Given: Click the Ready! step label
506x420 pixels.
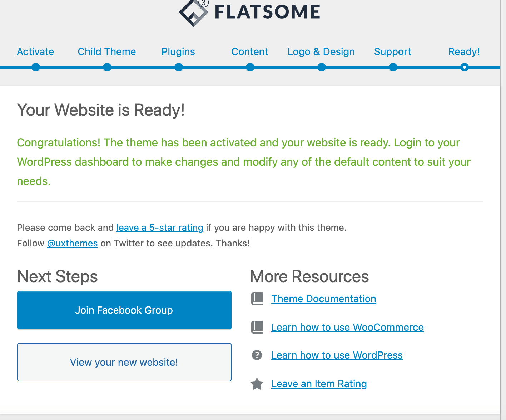Looking at the screenshot, I should (464, 52).
